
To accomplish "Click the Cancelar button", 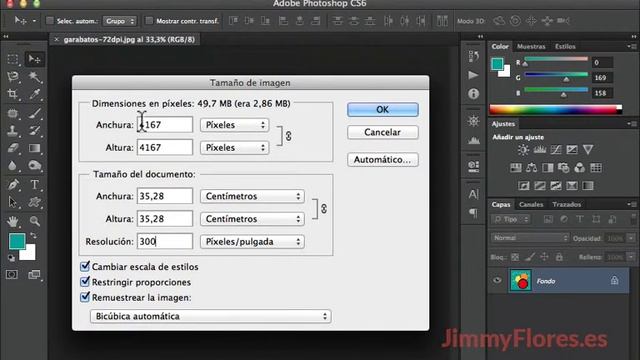I will [x=382, y=132].
